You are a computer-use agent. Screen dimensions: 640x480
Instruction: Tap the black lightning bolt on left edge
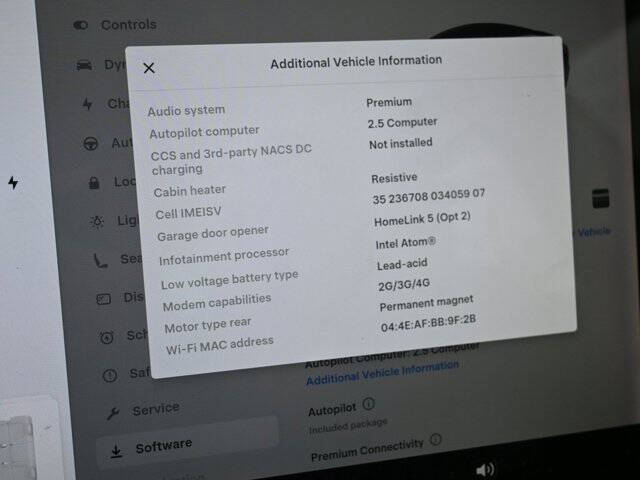click(x=13, y=182)
